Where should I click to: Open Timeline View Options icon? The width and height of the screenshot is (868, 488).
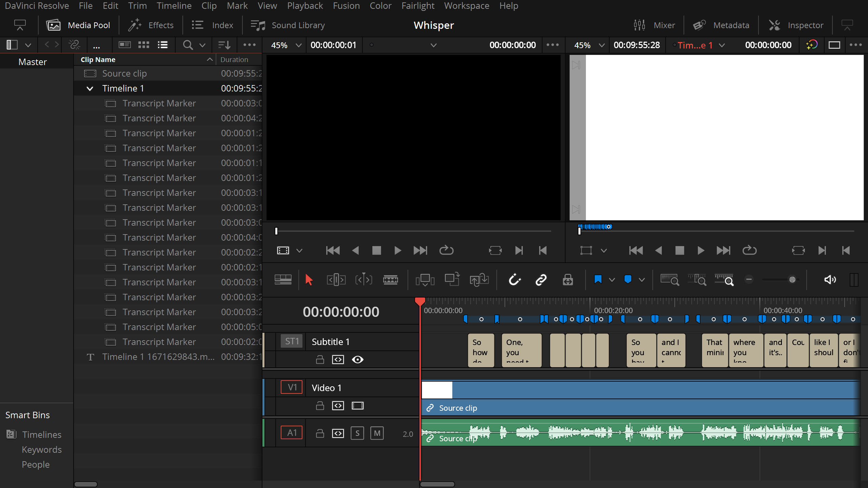coord(283,280)
